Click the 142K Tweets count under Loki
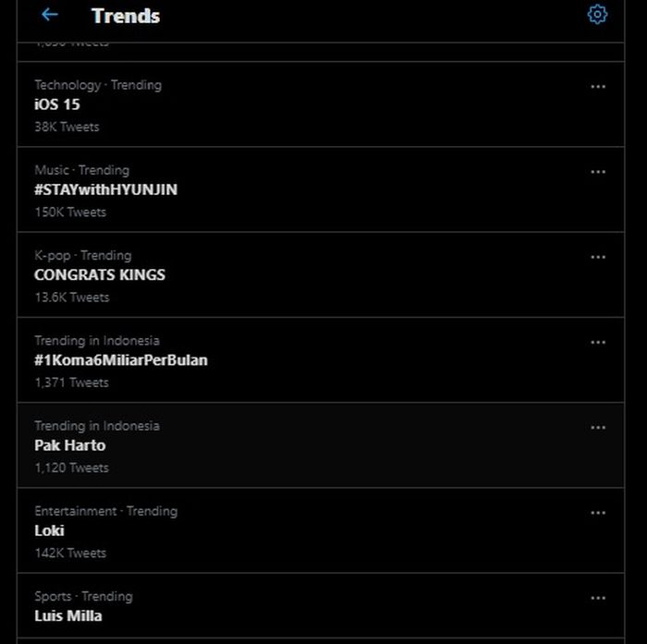 70,553
